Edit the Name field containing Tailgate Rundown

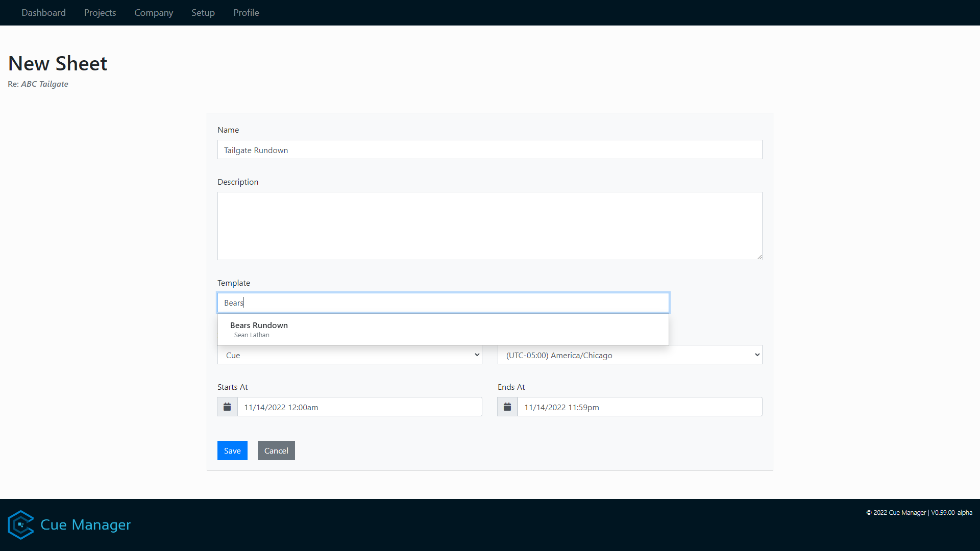pyautogui.click(x=489, y=149)
